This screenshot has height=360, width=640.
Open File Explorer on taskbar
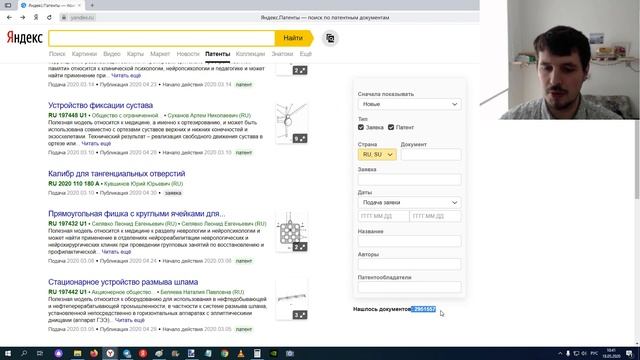point(78,353)
